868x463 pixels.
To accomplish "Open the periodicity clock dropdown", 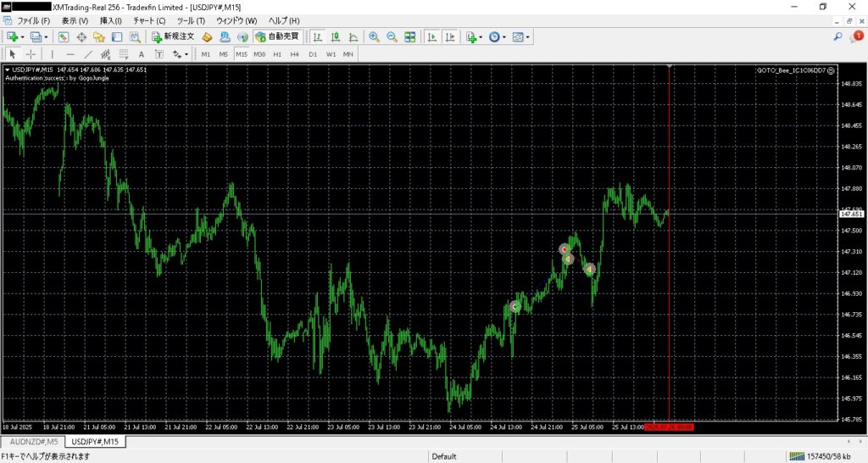I will pos(497,37).
